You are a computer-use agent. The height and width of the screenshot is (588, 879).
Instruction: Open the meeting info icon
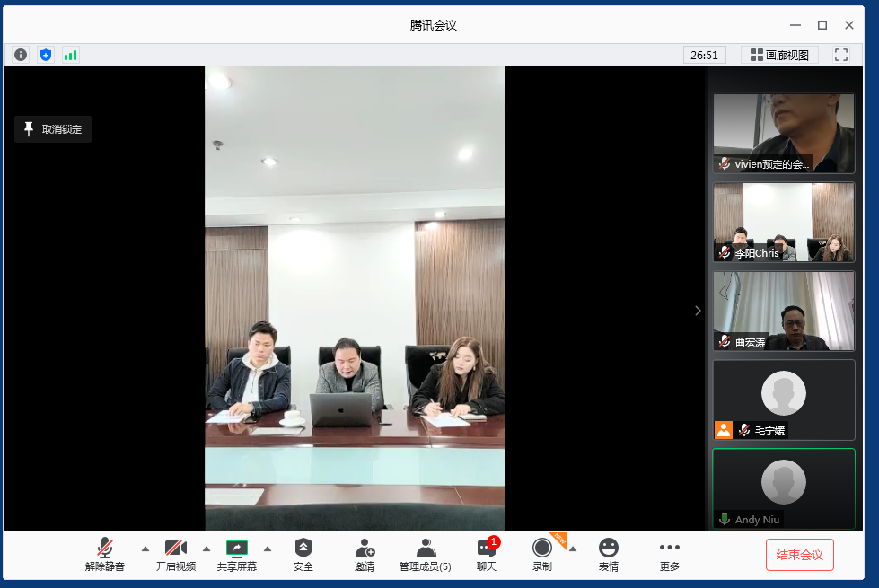pyautogui.click(x=21, y=55)
